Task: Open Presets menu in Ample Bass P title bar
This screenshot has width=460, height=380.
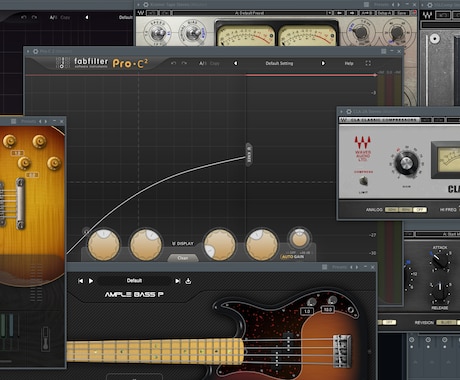Action: pos(339,267)
